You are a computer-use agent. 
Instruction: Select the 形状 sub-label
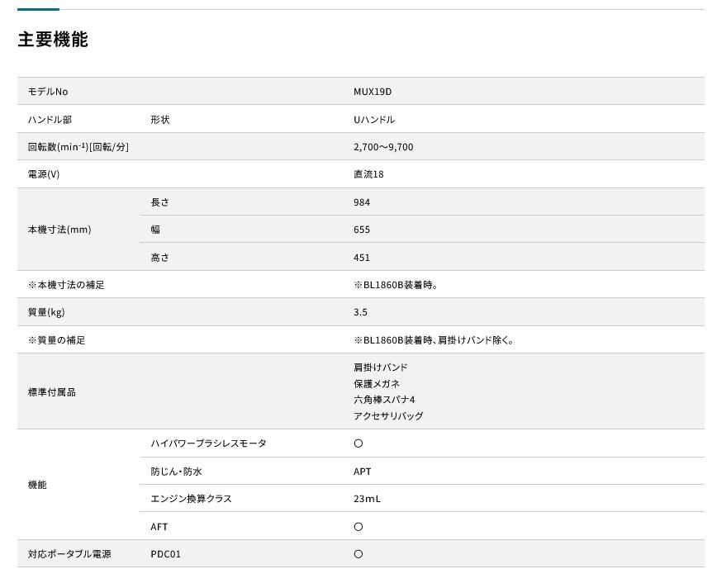(160, 120)
